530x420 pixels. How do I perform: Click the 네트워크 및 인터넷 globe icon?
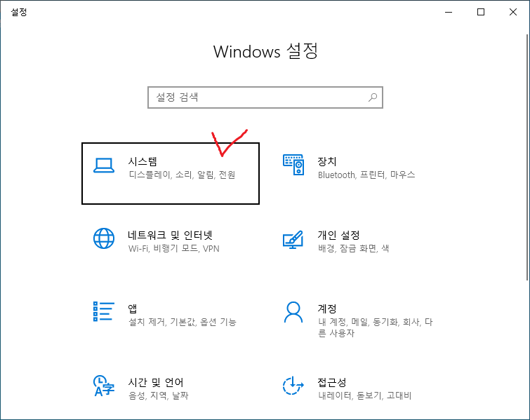[104, 238]
